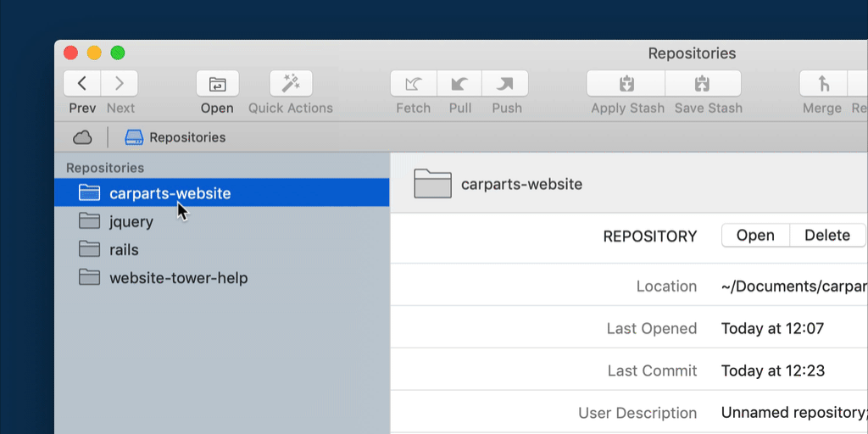Click the Fetch toolbar icon

point(414,83)
